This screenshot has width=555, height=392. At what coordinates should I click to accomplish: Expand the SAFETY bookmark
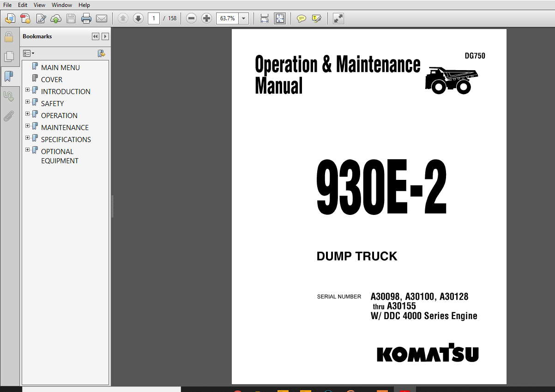[x=28, y=102]
